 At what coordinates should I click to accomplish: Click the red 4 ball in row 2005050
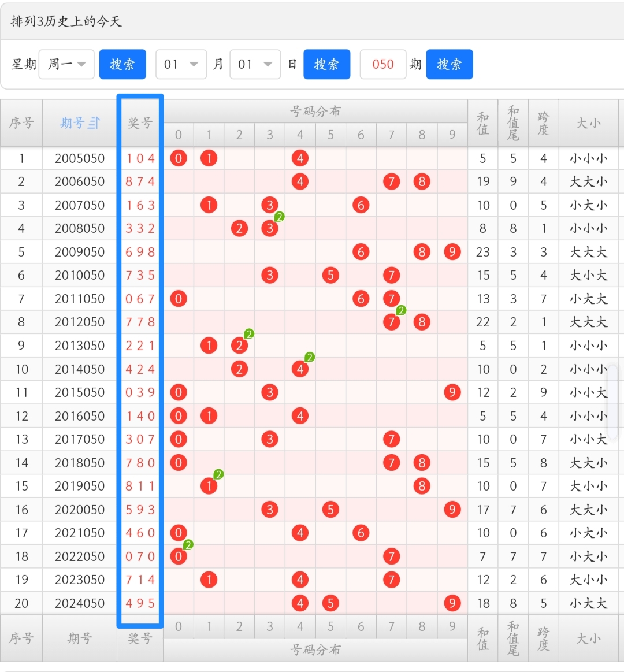click(300, 158)
